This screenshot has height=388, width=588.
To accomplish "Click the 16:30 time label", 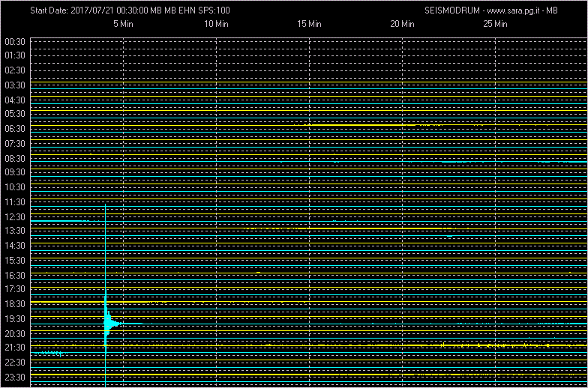I will tap(15, 276).
